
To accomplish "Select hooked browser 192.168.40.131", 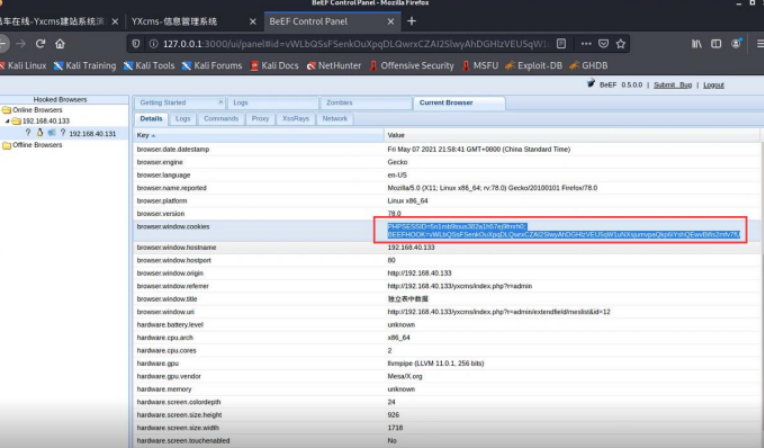I will (93, 134).
